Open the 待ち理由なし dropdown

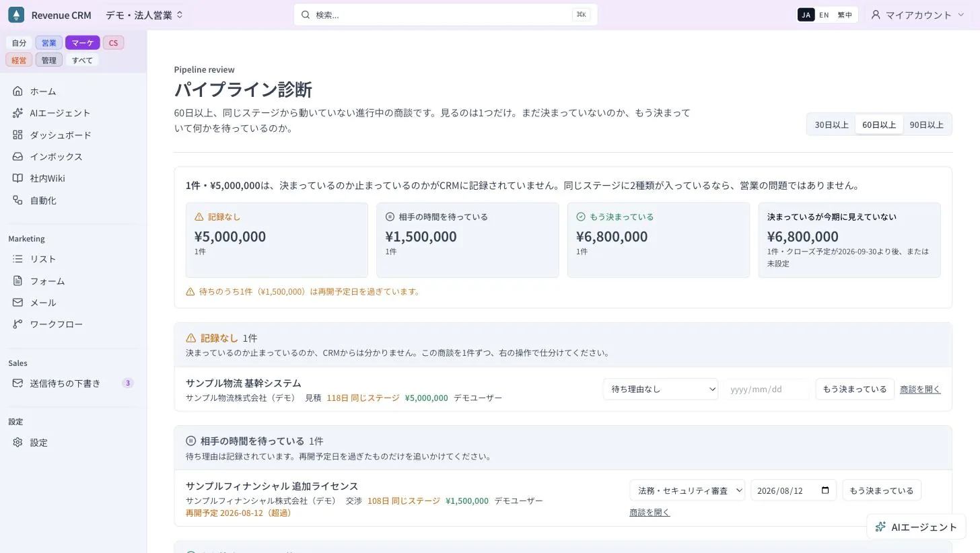click(x=660, y=389)
